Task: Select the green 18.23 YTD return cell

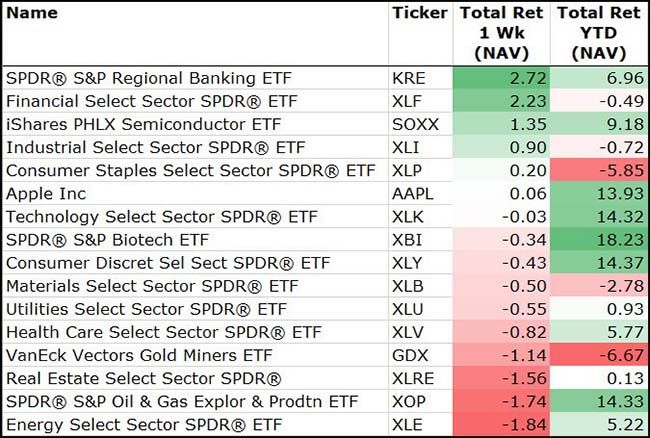Action: (x=598, y=239)
